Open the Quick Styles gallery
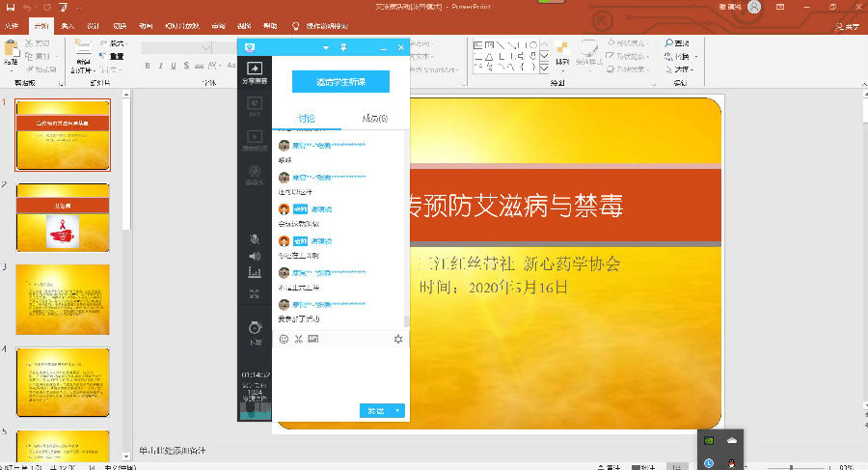The height and width of the screenshot is (470, 868). pyautogui.click(x=589, y=53)
